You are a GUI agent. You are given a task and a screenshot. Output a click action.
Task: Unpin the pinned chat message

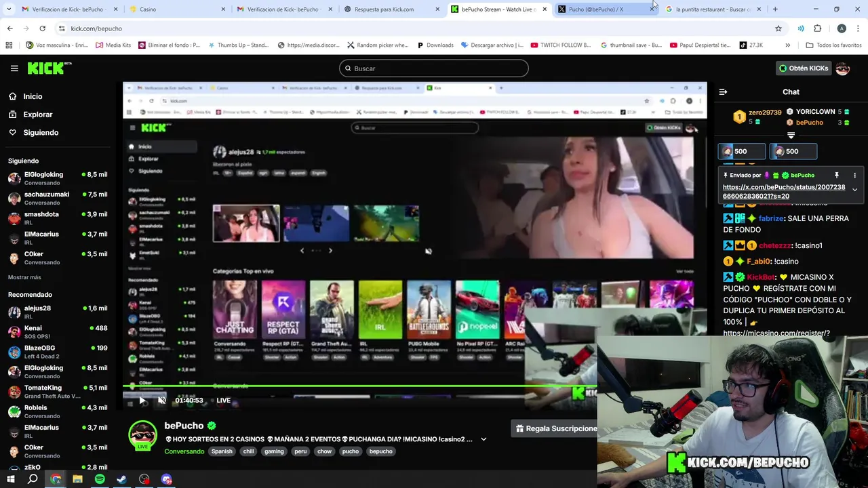click(836, 176)
